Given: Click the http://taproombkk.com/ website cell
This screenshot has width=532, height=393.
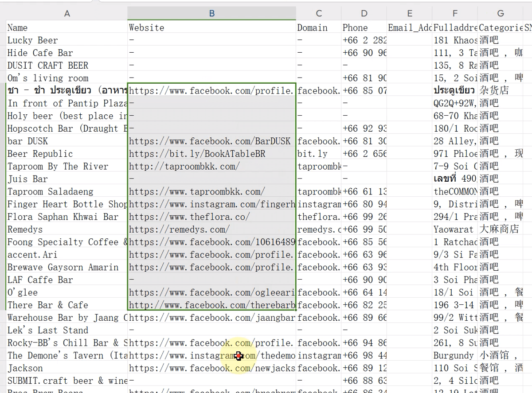Looking at the screenshot, I should click(212, 167).
